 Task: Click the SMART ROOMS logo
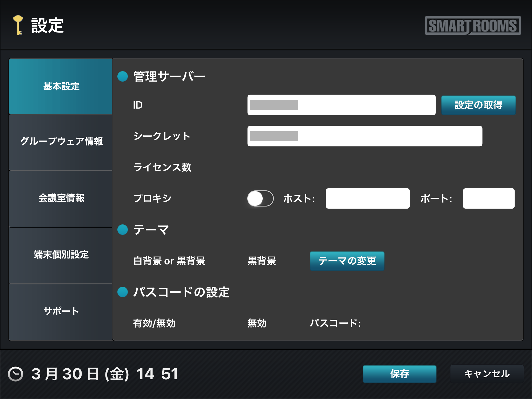coord(473,25)
